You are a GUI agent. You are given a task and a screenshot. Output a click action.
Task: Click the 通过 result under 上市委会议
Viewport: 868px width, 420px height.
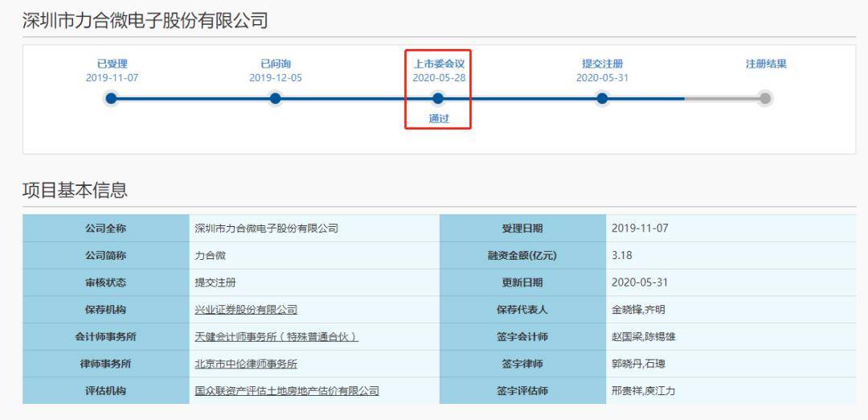pos(439,118)
